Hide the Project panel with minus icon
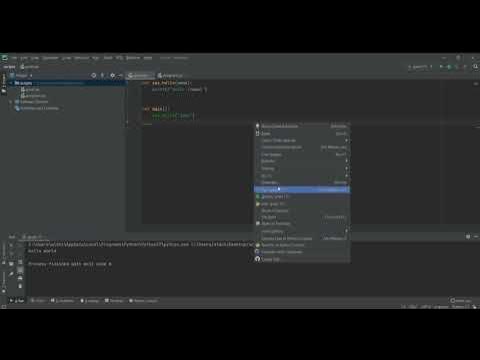The image size is (480, 360). (120, 76)
